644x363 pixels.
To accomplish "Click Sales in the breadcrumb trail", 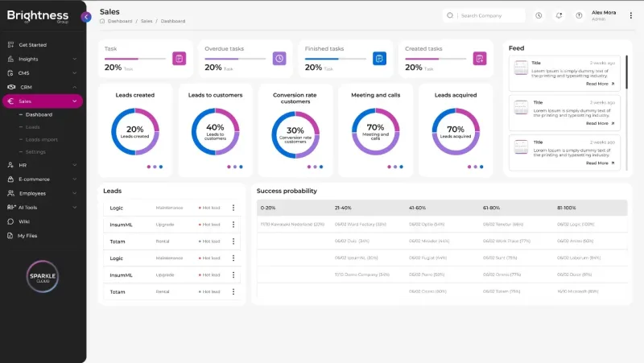I will 147,21.
